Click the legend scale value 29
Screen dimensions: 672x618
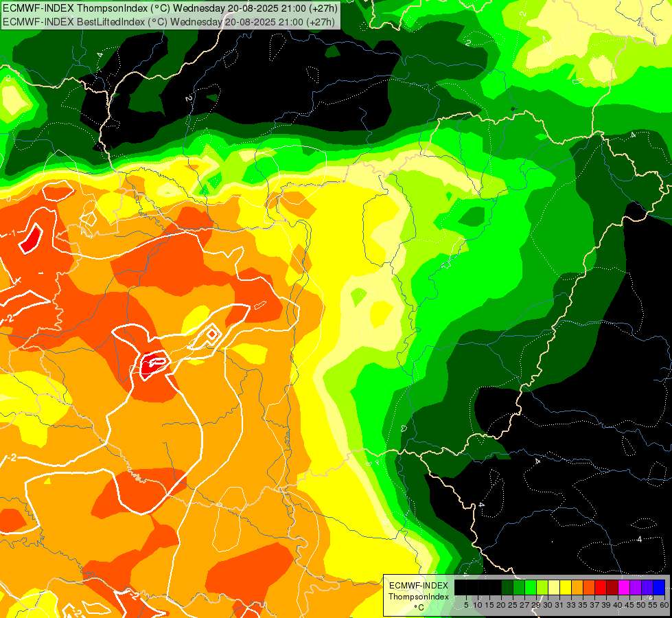(x=536, y=605)
